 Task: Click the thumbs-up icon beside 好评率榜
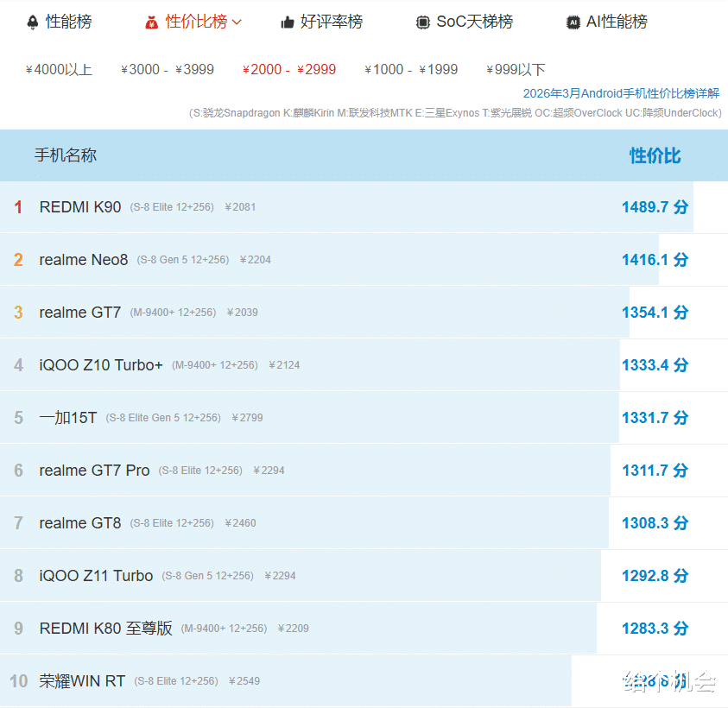coord(288,22)
